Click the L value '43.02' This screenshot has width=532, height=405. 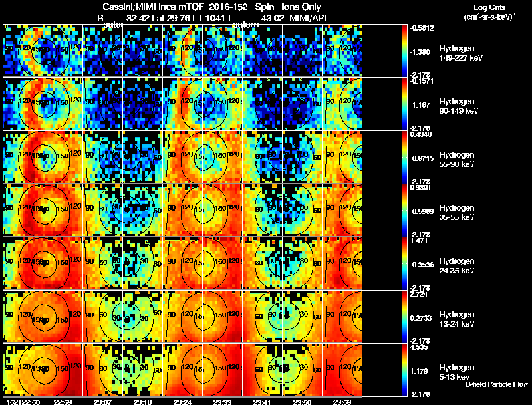coord(273,18)
